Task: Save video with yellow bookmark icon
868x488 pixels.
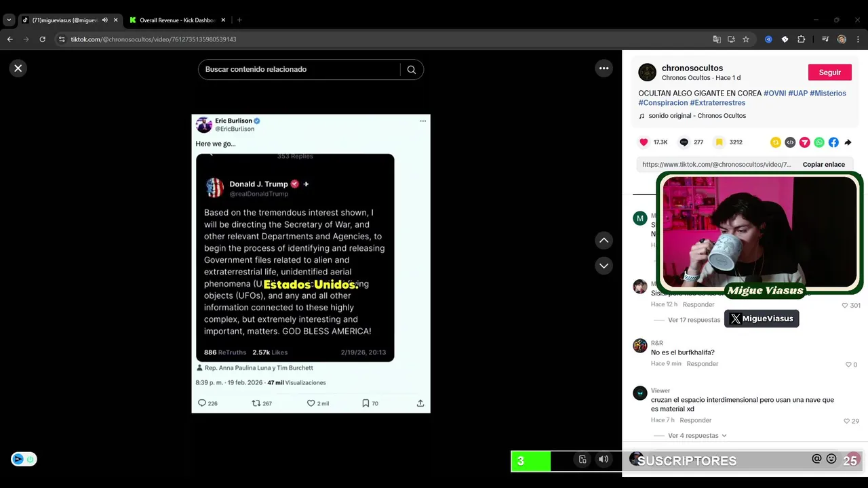Action: pyautogui.click(x=719, y=142)
